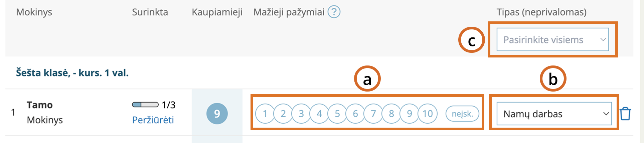Click the cumulative grade 9 badge

click(x=217, y=114)
